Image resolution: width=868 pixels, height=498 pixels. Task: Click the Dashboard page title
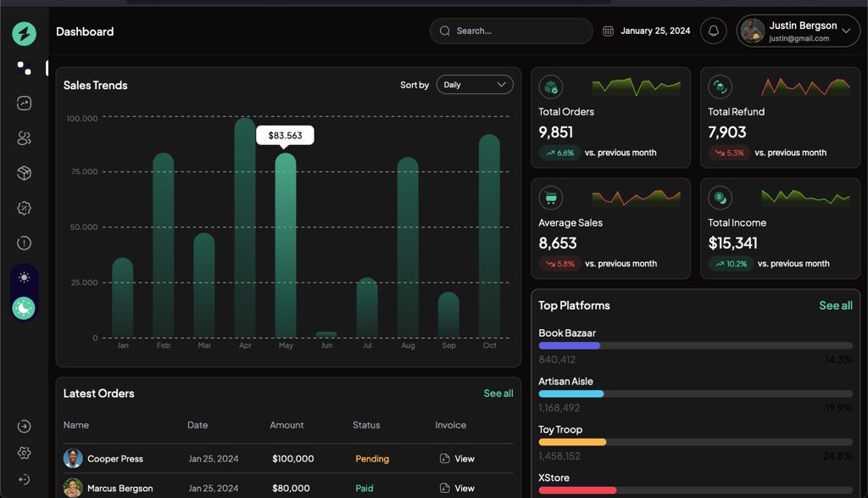[x=85, y=31]
